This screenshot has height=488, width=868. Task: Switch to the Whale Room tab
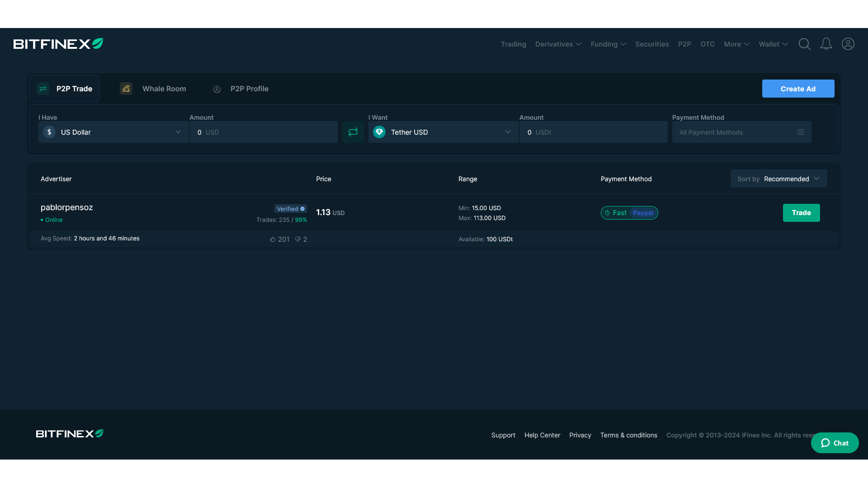pos(153,89)
